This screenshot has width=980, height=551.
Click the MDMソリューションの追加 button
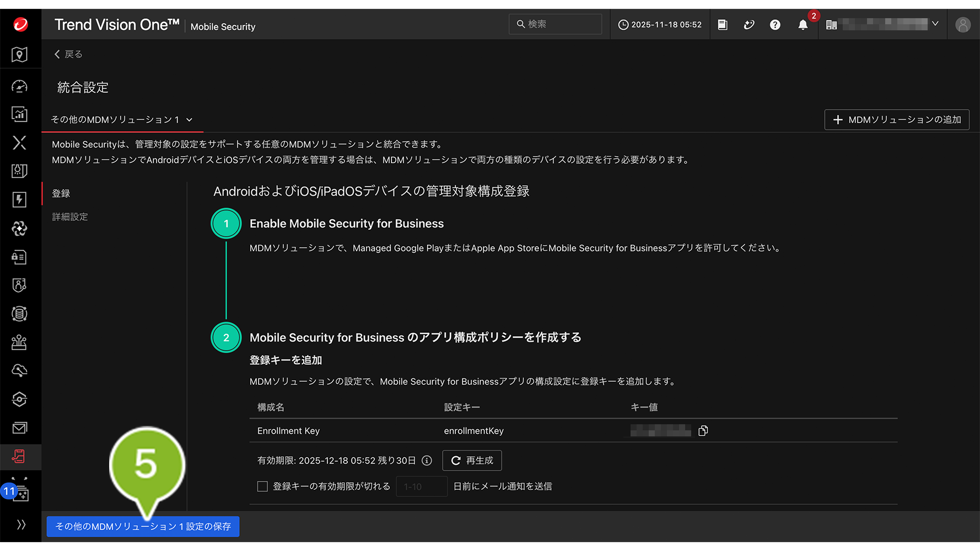[896, 120]
